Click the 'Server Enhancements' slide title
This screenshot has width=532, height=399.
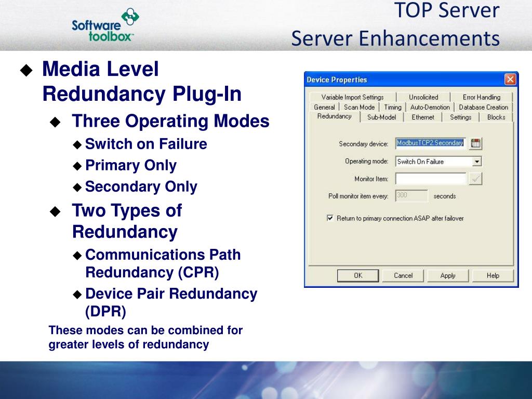395,38
